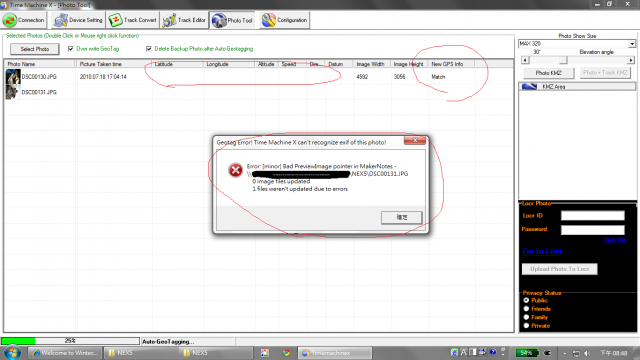Click the Elevation angle slider thumb

point(563,60)
